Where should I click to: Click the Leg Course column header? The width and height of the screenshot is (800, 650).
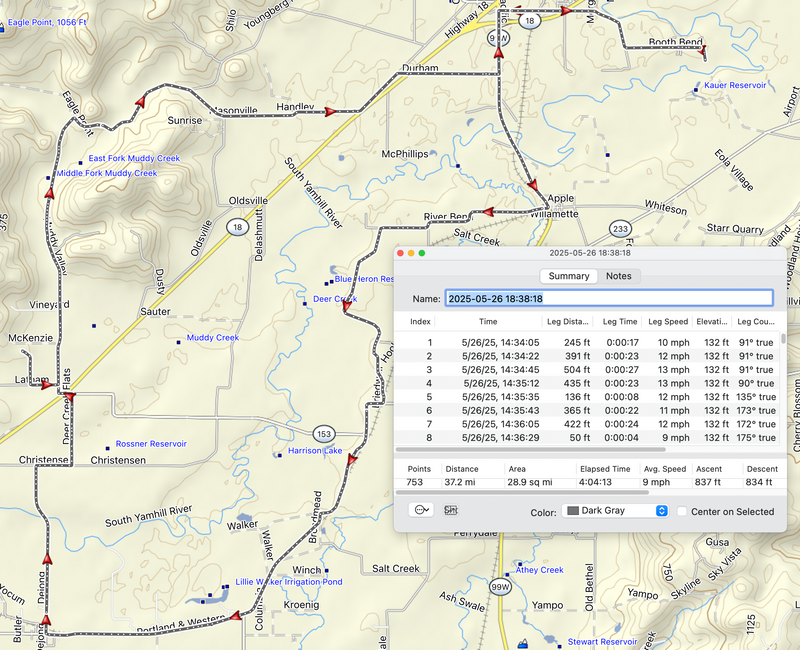(x=756, y=321)
